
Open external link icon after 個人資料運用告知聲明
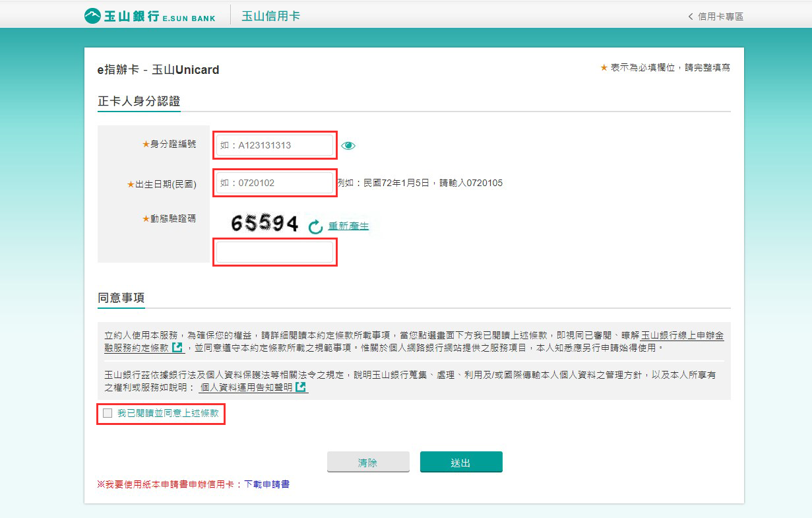point(301,387)
